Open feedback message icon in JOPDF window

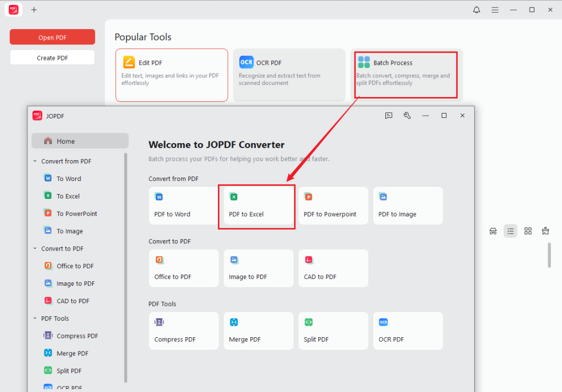[x=389, y=116]
